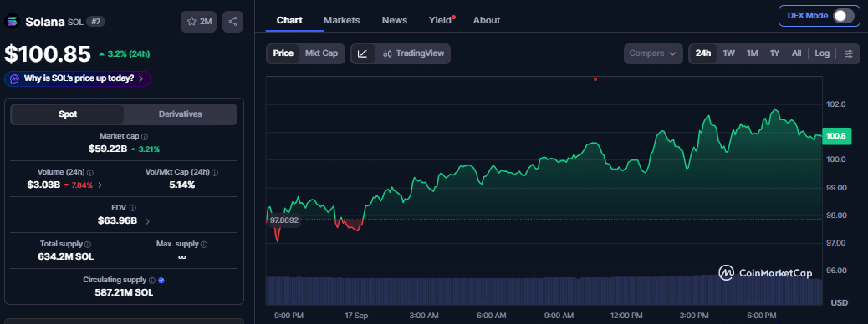The height and width of the screenshot is (324, 868).
Task: Set chart range to 24h
Action: [x=703, y=53]
